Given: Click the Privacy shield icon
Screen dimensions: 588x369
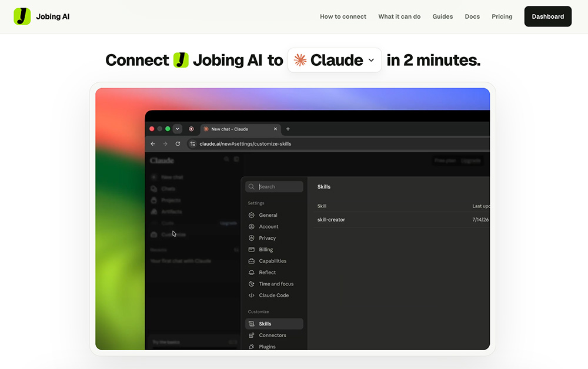Looking at the screenshot, I should [x=252, y=238].
